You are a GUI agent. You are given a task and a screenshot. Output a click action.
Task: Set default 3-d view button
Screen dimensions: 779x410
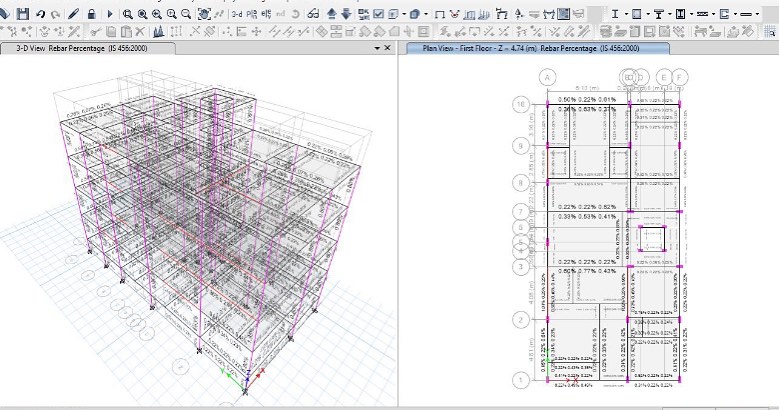[236, 14]
